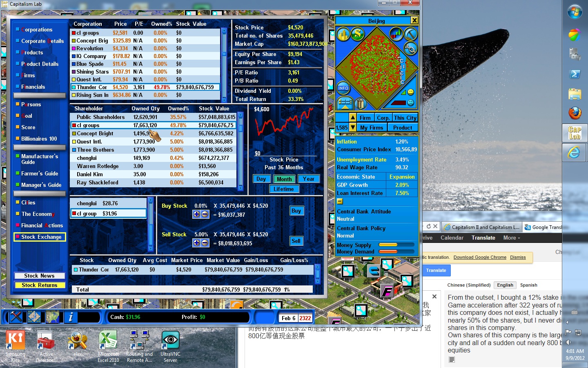588x368 pixels.
Task: Open Billionaires 100 in the left menu
Action: [39, 139]
